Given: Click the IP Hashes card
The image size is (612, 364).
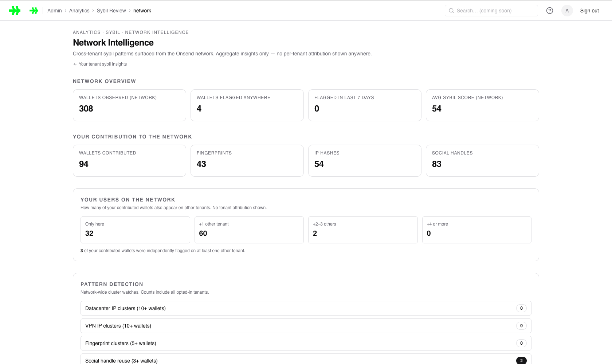Looking at the screenshot, I should 365,161.
